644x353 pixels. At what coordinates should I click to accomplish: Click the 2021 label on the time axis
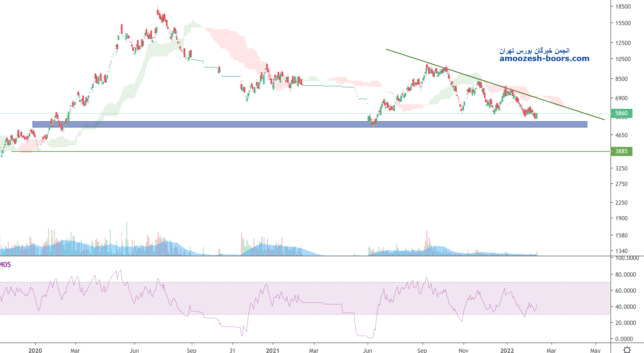[x=272, y=350]
